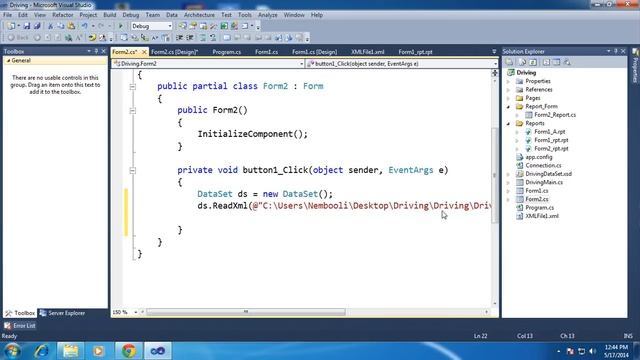Expand the Properties node arrow

[509, 81]
